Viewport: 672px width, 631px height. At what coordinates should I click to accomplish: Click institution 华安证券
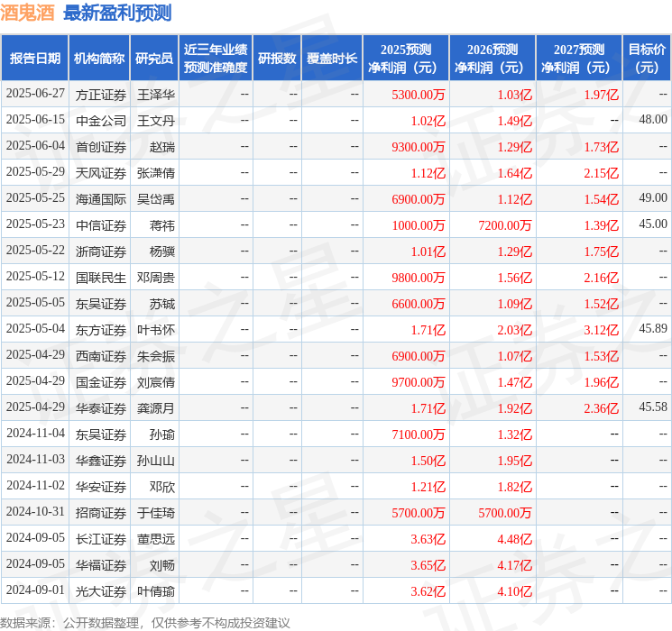point(101,487)
